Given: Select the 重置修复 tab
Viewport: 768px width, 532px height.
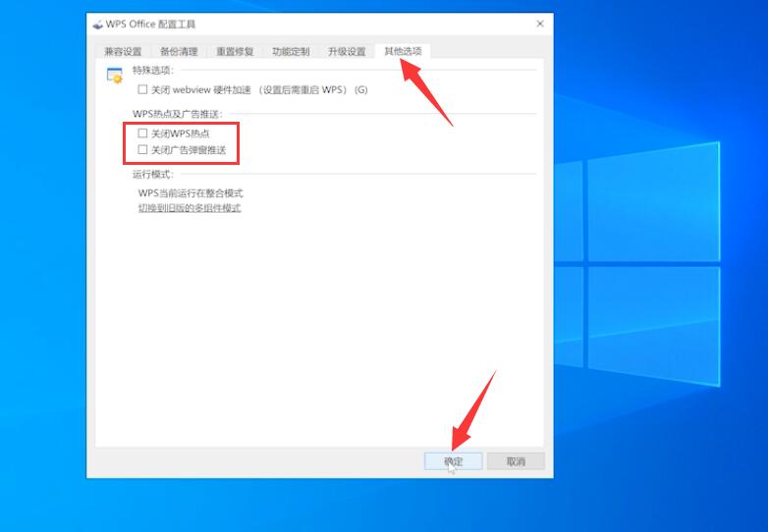Looking at the screenshot, I should [x=235, y=51].
